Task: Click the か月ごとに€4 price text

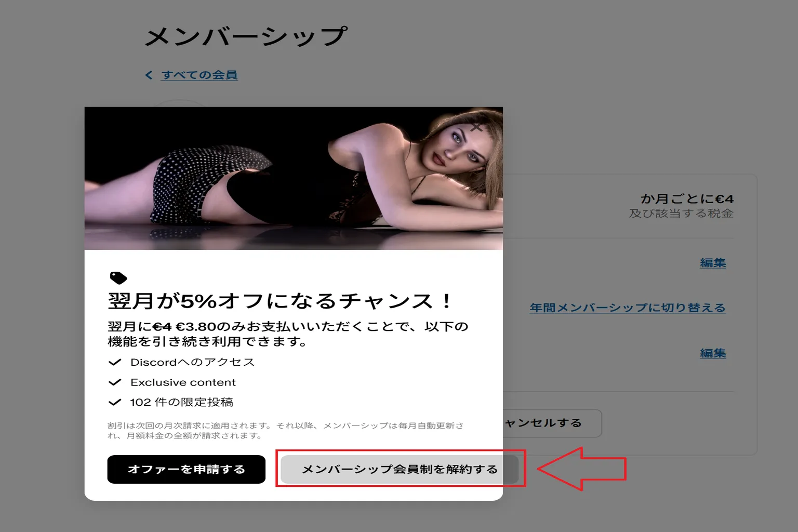Action: (x=687, y=199)
